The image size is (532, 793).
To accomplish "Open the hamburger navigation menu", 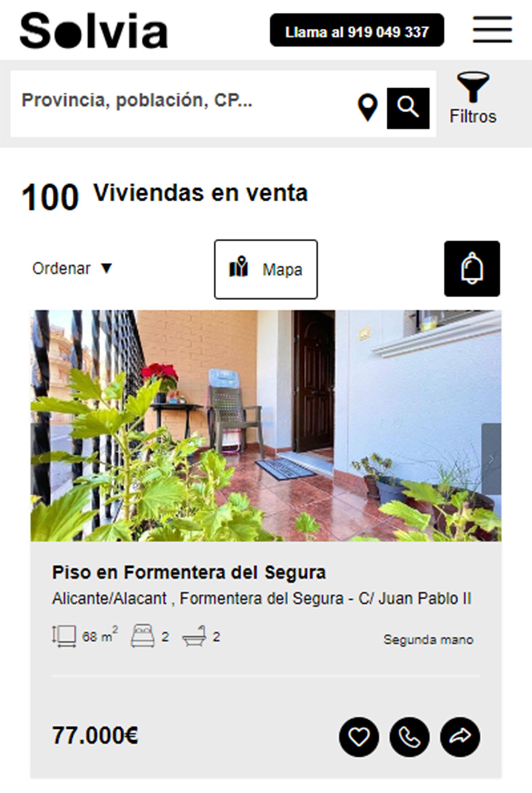I will [x=492, y=30].
